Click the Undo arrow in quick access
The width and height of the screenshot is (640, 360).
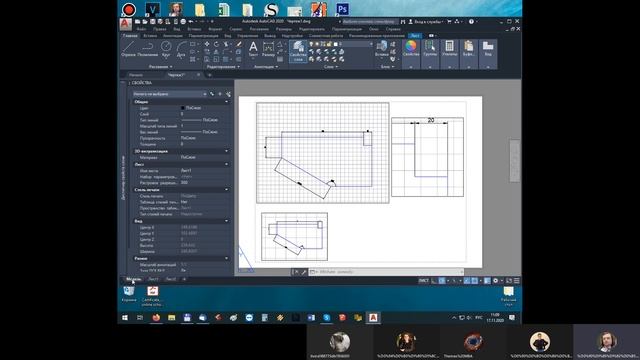[x=191, y=22]
